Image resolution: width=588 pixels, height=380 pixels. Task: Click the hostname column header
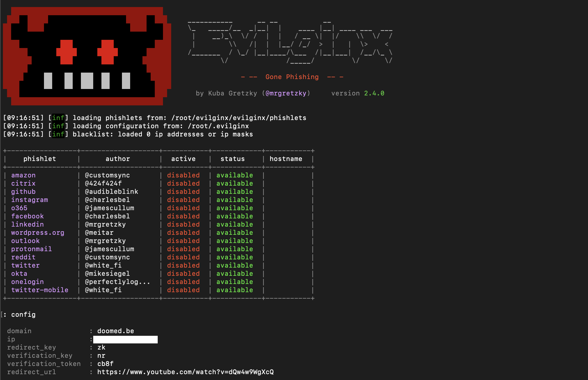point(286,159)
